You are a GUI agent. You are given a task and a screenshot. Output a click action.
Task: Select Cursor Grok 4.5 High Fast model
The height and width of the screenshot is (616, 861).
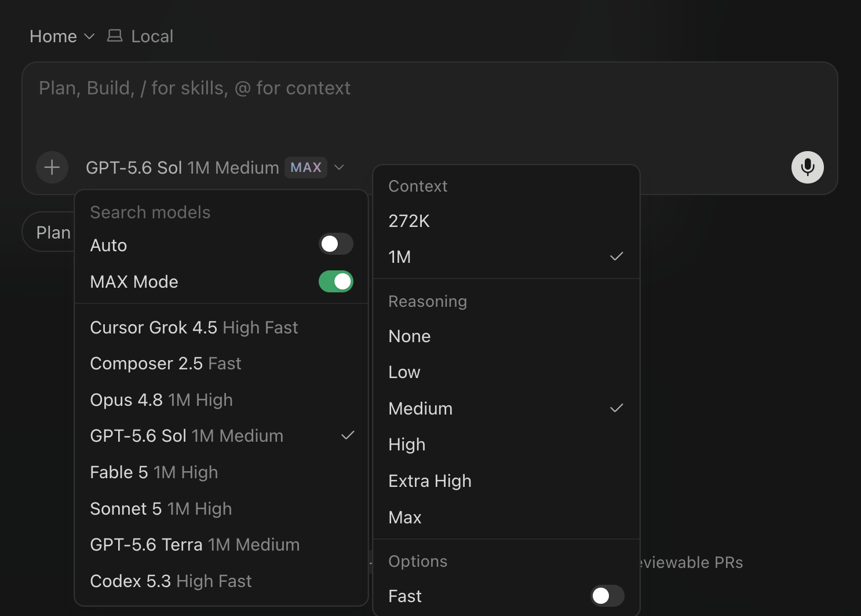(221, 328)
